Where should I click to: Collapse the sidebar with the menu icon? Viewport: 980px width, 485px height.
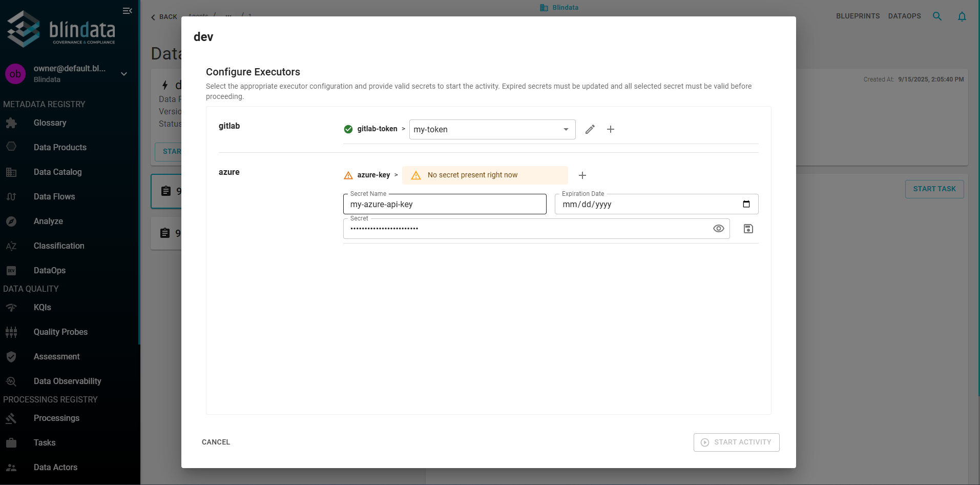tap(127, 11)
